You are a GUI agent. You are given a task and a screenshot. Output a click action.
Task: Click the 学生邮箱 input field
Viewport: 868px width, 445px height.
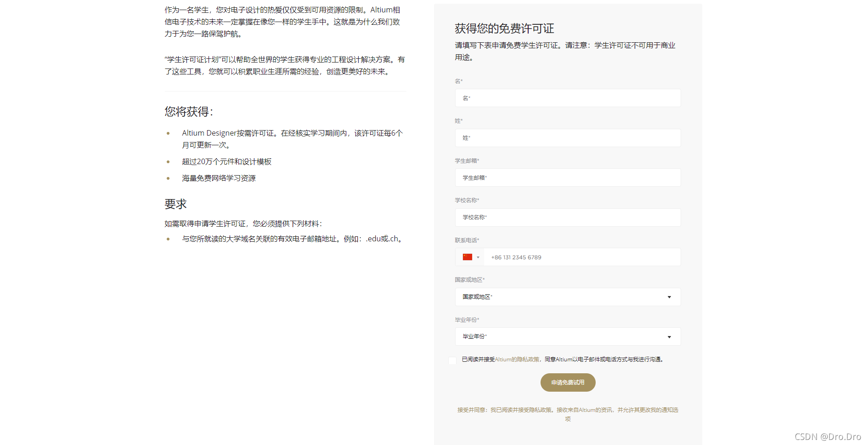[568, 177]
